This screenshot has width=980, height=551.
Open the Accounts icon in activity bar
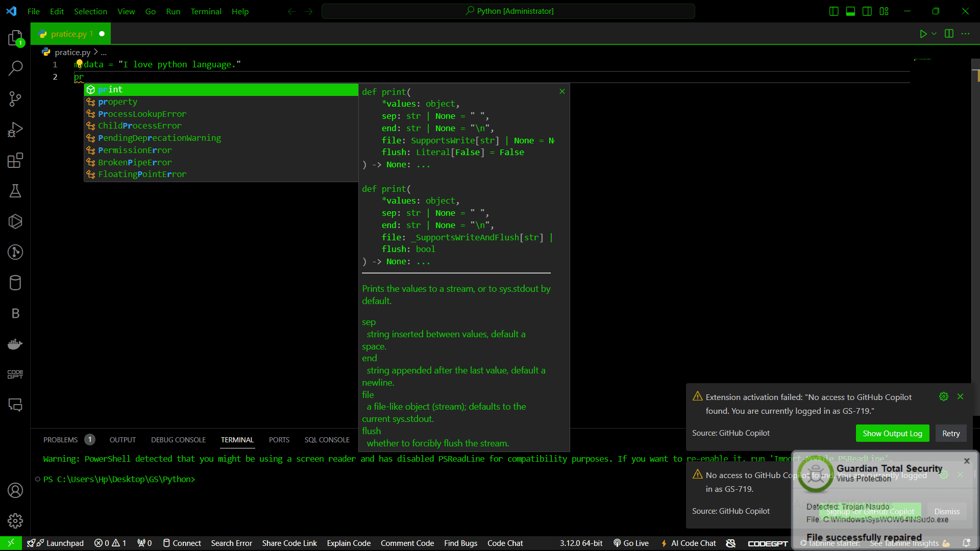pyautogui.click(x=15, y=490)
